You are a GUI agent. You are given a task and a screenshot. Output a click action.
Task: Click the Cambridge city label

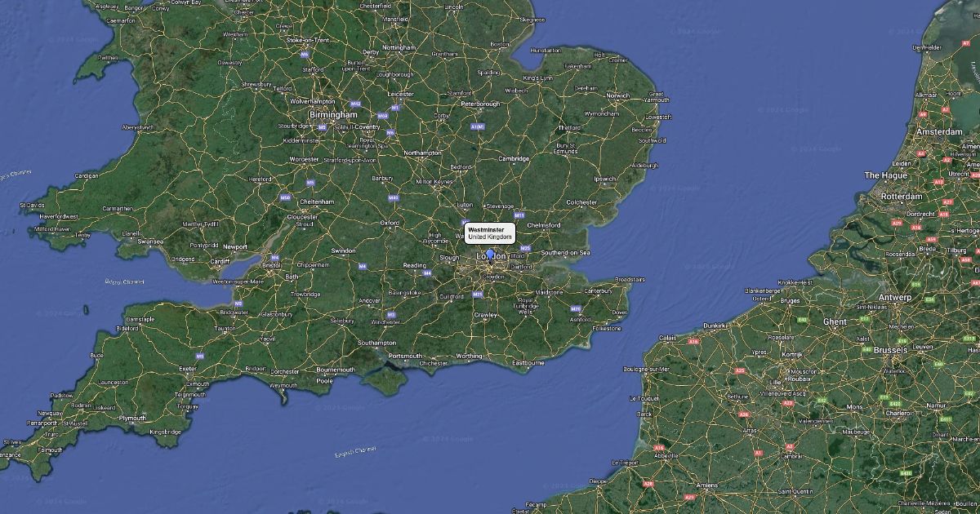click(514, 158)
